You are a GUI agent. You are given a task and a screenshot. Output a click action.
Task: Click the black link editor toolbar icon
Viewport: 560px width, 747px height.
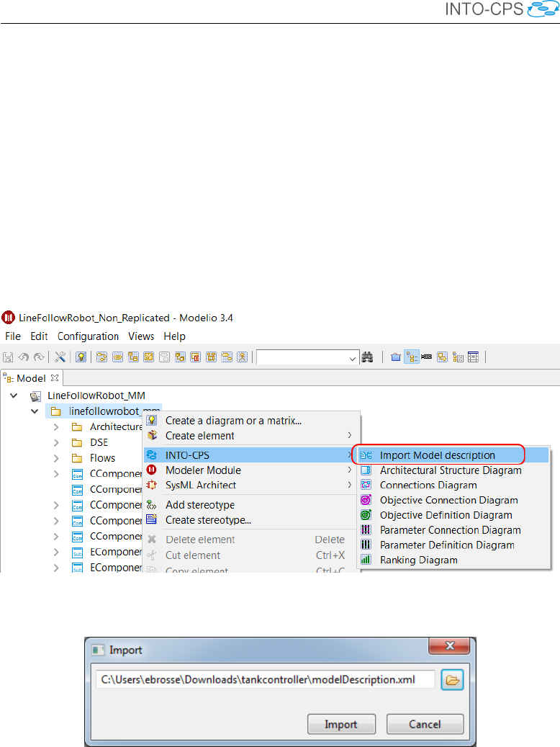(x=427, y=357)
